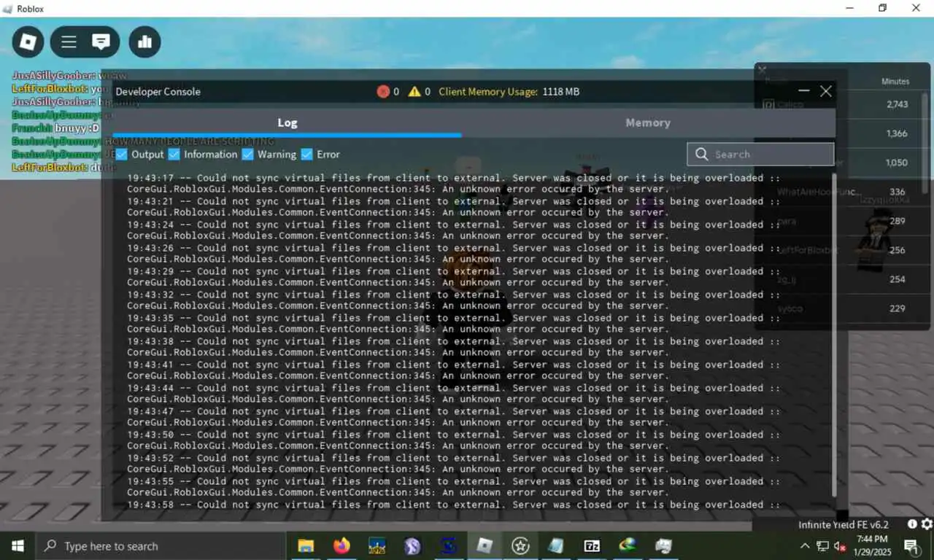Click the console Search field
Viewport: 934px width, 560px height.
[x=760, y=155]
